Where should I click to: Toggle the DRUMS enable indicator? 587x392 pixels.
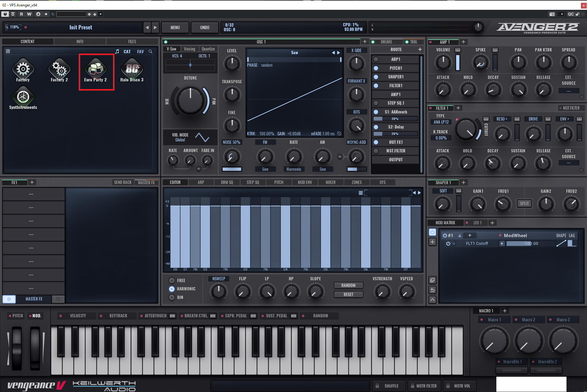click(373, 42)
